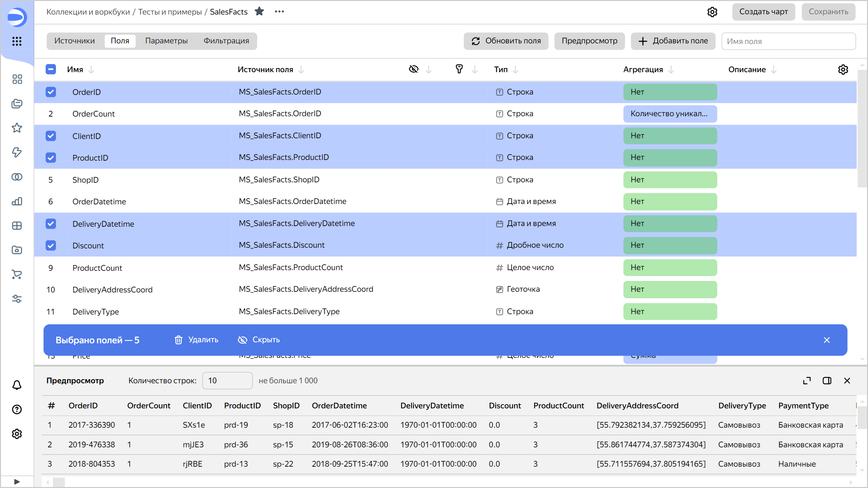Expand the preview panel to fullscreen
The height and width of the screenshot is (488, 868).
pyautogui.click(x=807, y=381)
